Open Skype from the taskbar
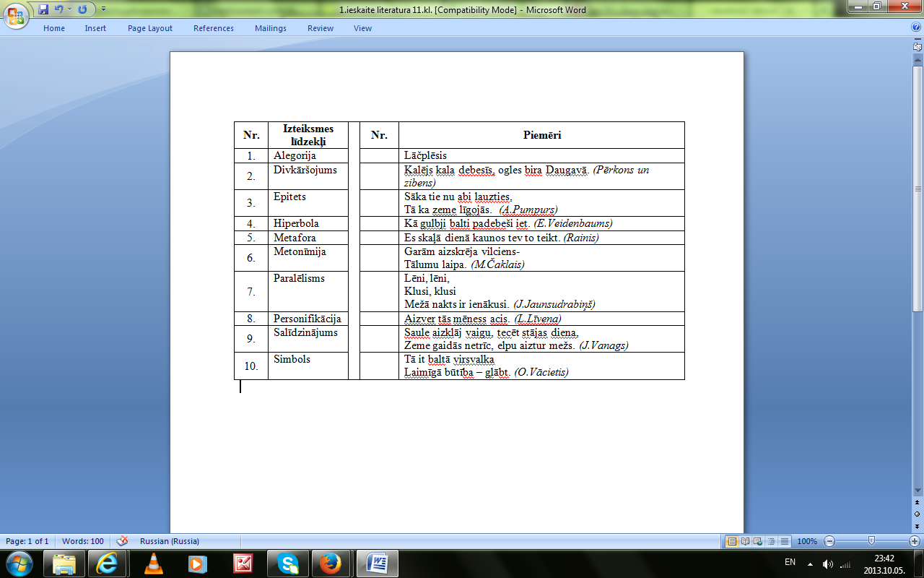924x578 pixels. coord(287,563)
